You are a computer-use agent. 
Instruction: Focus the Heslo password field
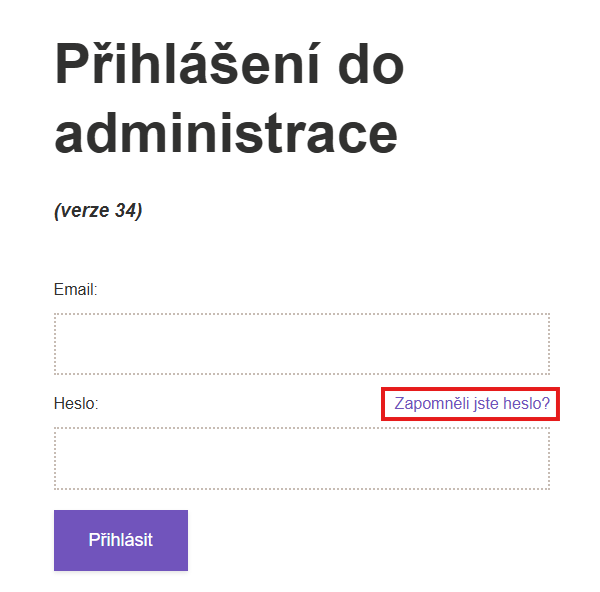point(301,459)
